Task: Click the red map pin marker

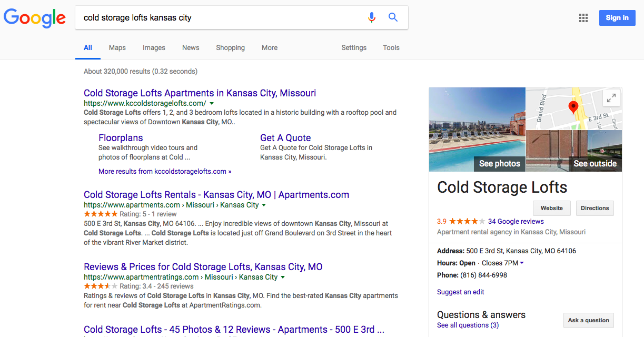Action: (573, 107)
